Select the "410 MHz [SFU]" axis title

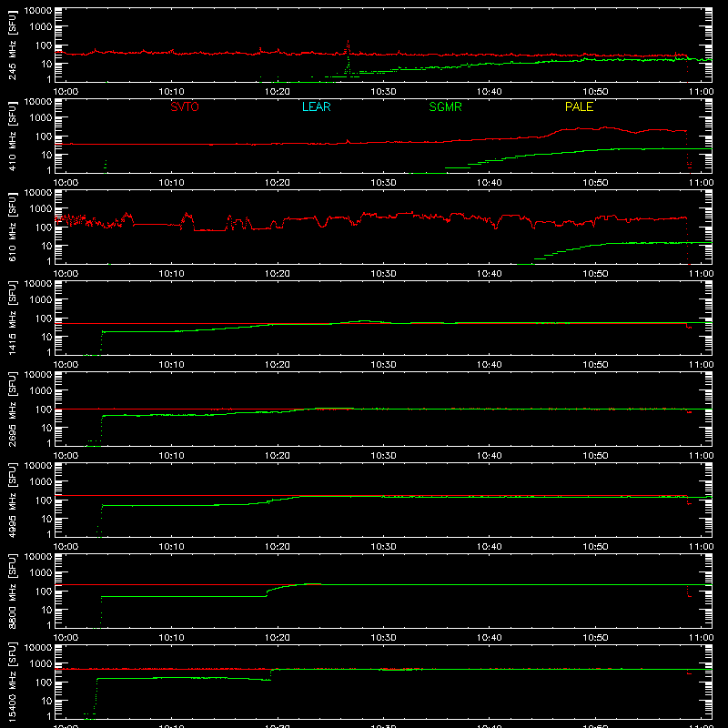pyautogui.click(x=13, y=136)
